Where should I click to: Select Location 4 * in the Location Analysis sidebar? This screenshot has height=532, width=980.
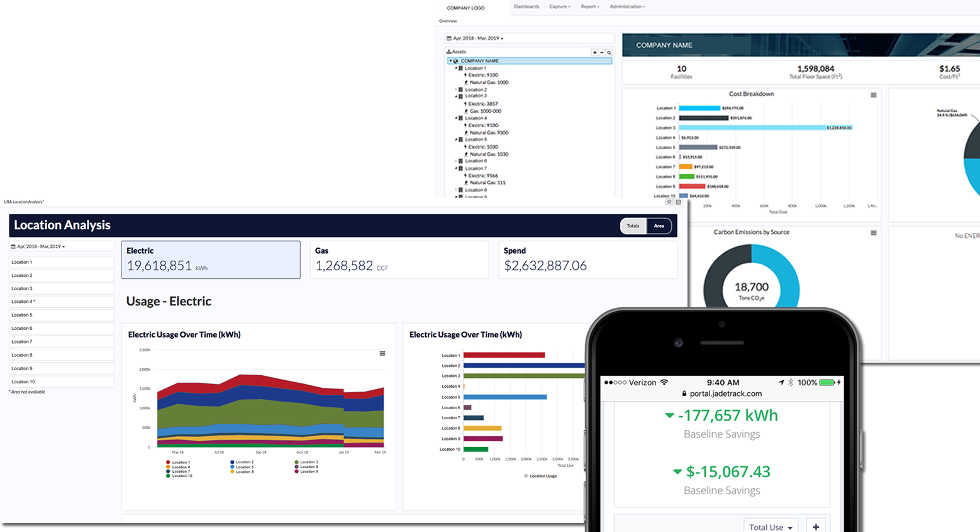point(62,302)
